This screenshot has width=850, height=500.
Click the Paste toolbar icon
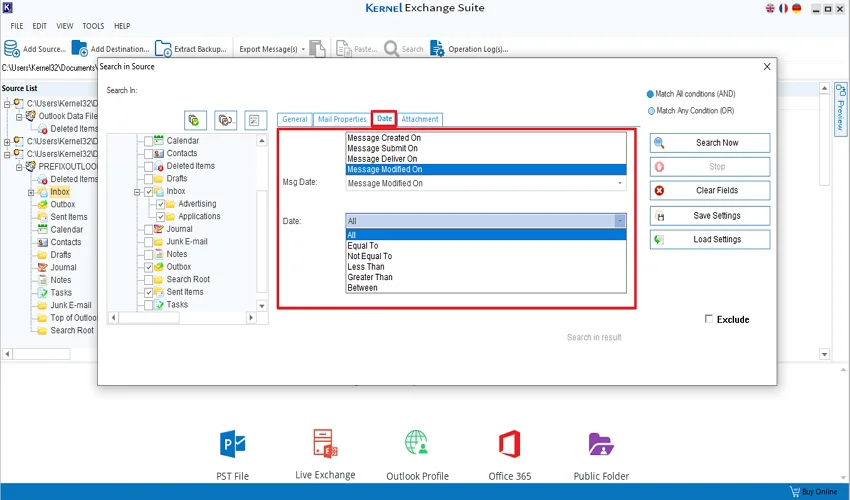(344, 48)
